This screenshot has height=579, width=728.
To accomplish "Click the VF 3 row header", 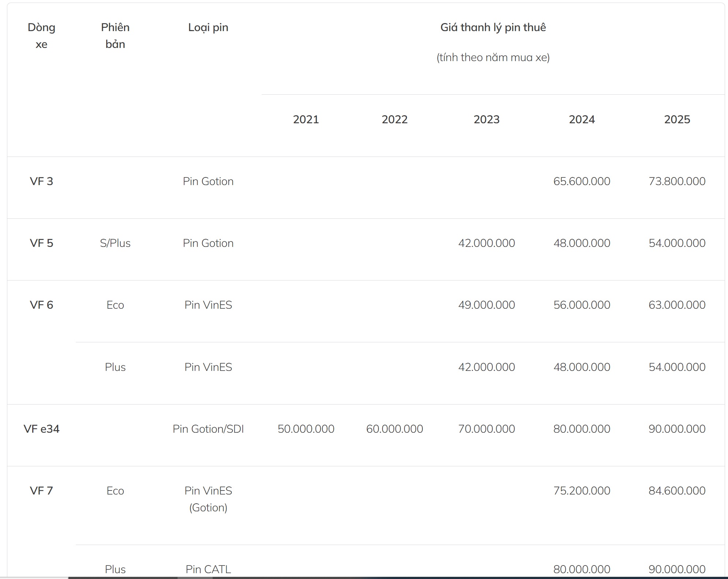I will 41,181.
